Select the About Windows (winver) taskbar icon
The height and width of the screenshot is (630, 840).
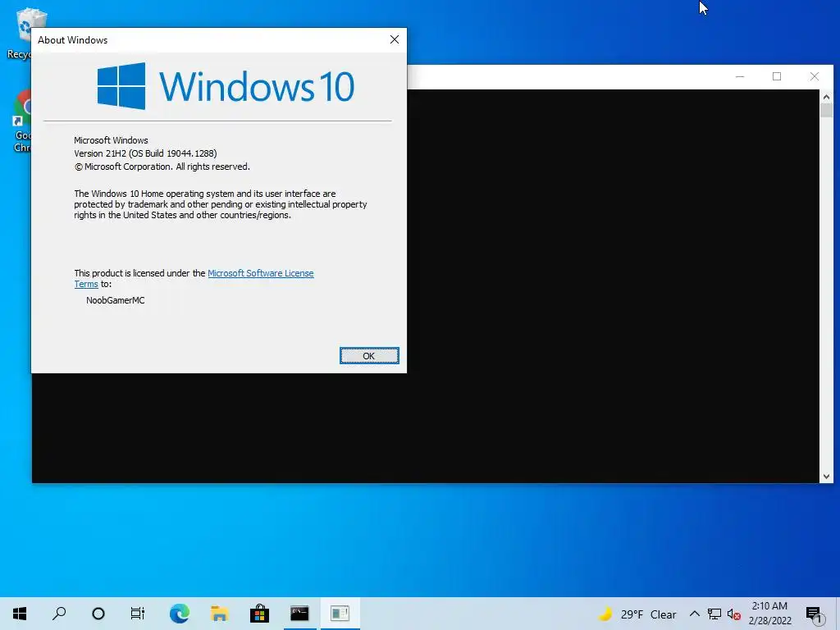[340, 614]
